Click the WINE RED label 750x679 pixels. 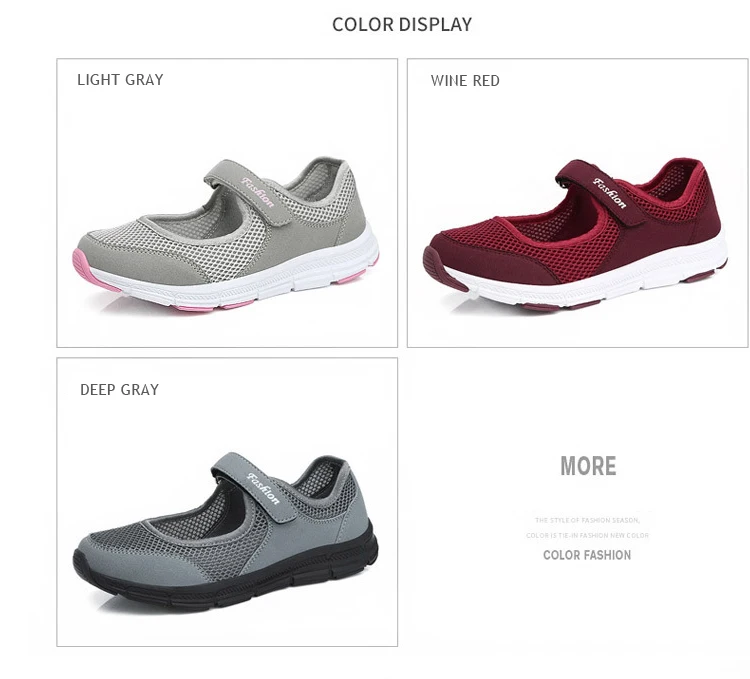[465, 80]
